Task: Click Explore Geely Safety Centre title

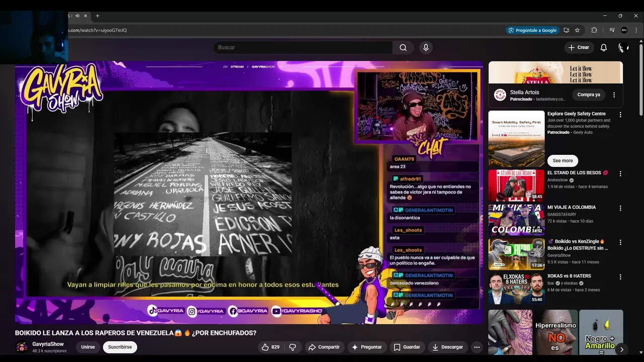Action: (x=576, y=114)
